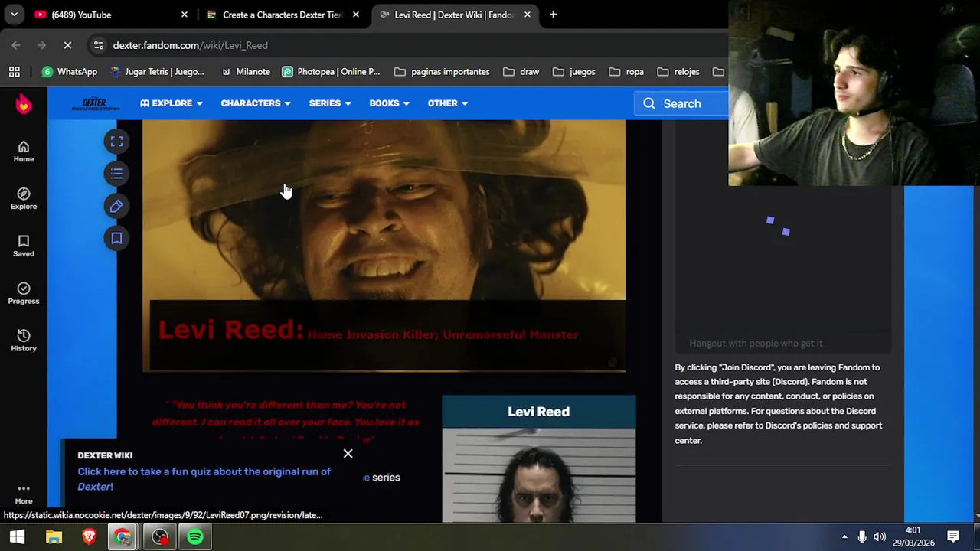
Task: Open File Explorer from taskbar
Action: (x=54, y=537)
